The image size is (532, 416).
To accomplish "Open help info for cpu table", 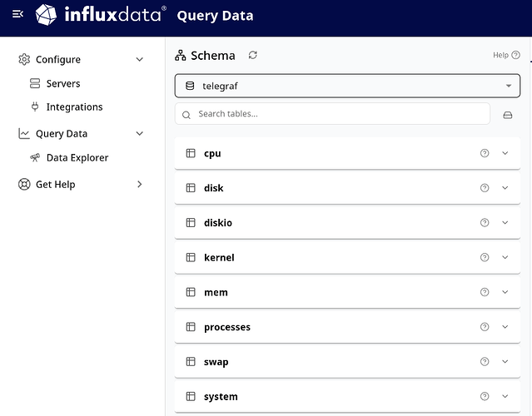I will [x=485, y=153].
